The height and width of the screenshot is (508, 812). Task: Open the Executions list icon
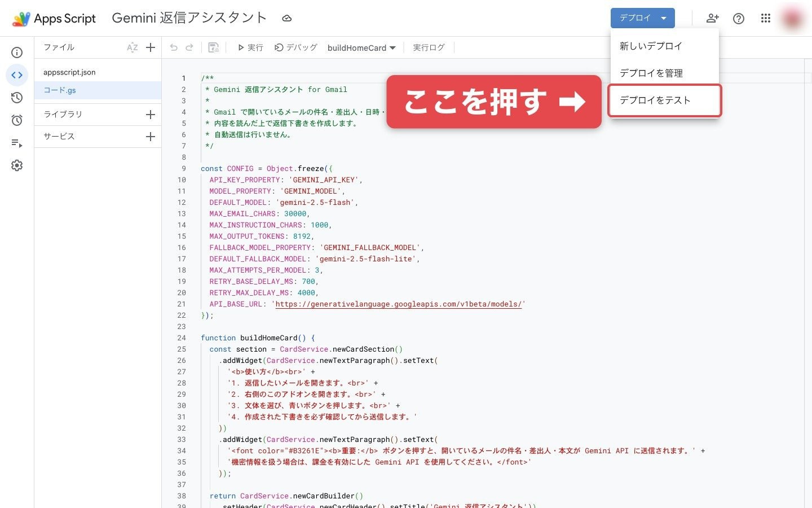(x=17, y=143)
